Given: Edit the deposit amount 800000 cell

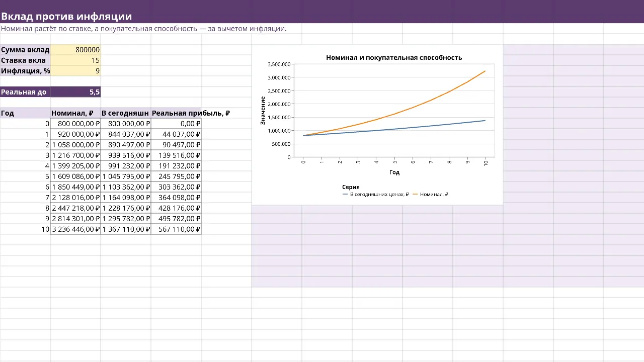Looking at the screenshot, I should point(75,50).
